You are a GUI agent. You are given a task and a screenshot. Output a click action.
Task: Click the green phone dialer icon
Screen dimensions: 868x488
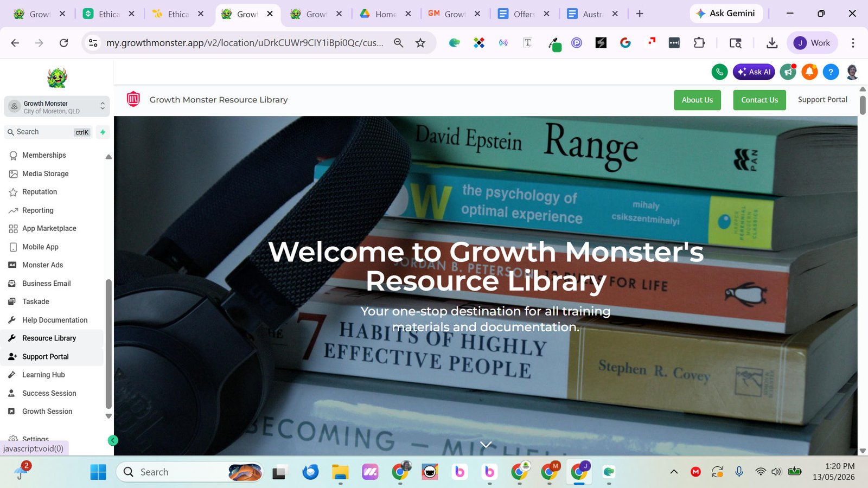(719, 72)
